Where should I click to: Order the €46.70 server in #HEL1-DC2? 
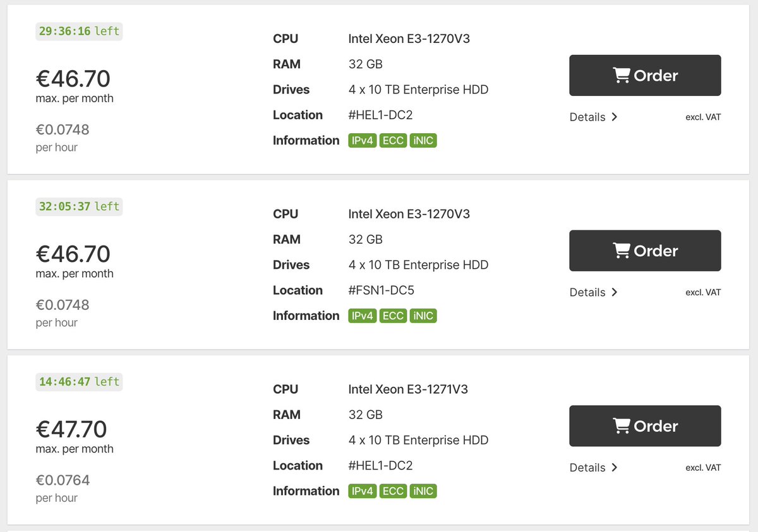(x=645, y=75)
